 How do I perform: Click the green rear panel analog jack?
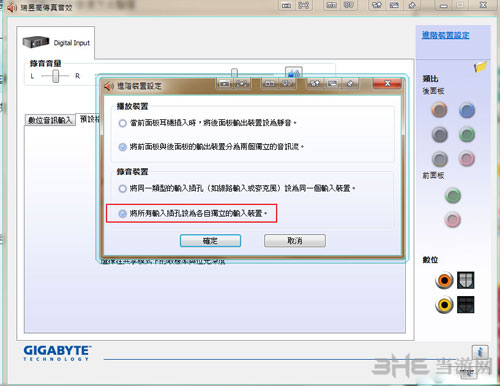[x=467, y=135]
